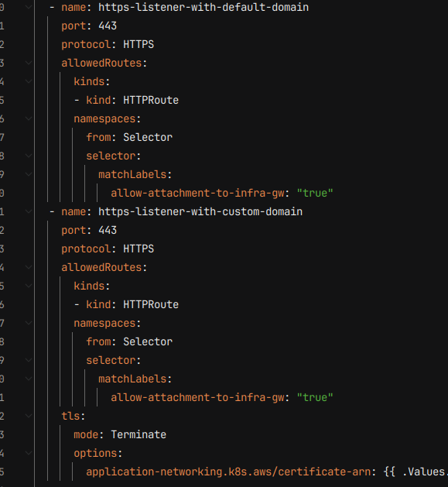Click protocol HTTPS value in default-domain listener
This screenshot has width=448, height=487.
click(x=139, y=44)
